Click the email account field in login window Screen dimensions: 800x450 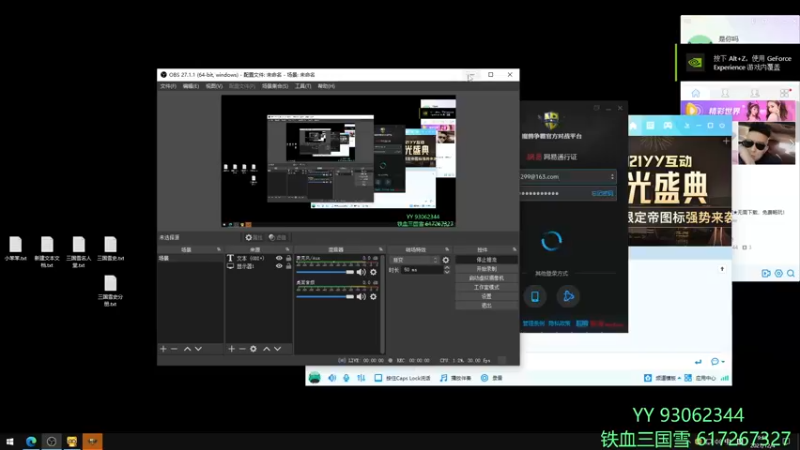pyautogui.click(x=568, y=177)
